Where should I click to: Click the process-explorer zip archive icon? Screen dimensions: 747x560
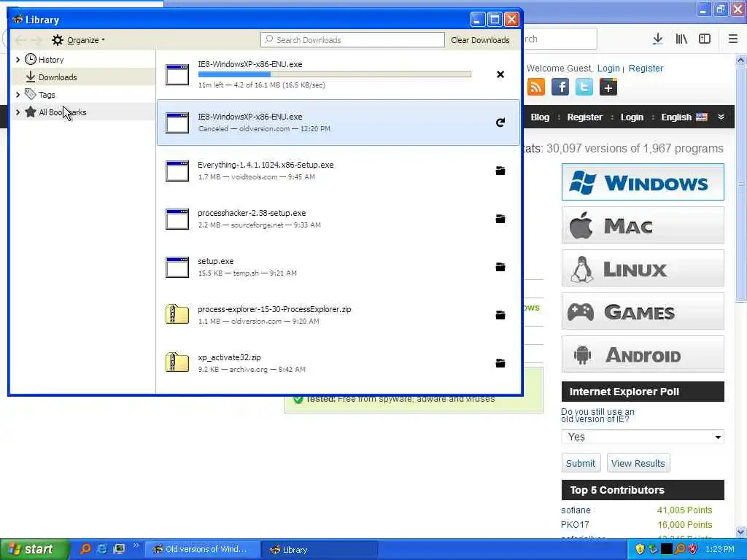[177, 314]
